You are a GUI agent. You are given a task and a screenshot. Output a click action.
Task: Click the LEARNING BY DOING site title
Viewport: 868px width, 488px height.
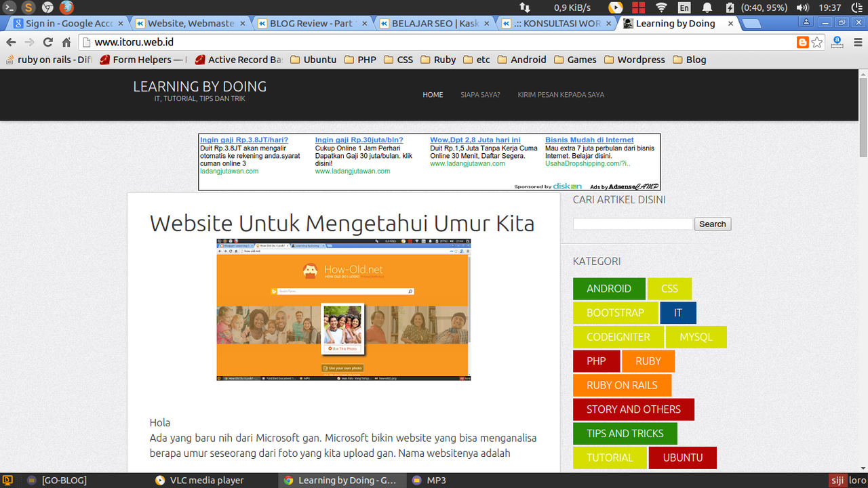click(x=199, y=87)
